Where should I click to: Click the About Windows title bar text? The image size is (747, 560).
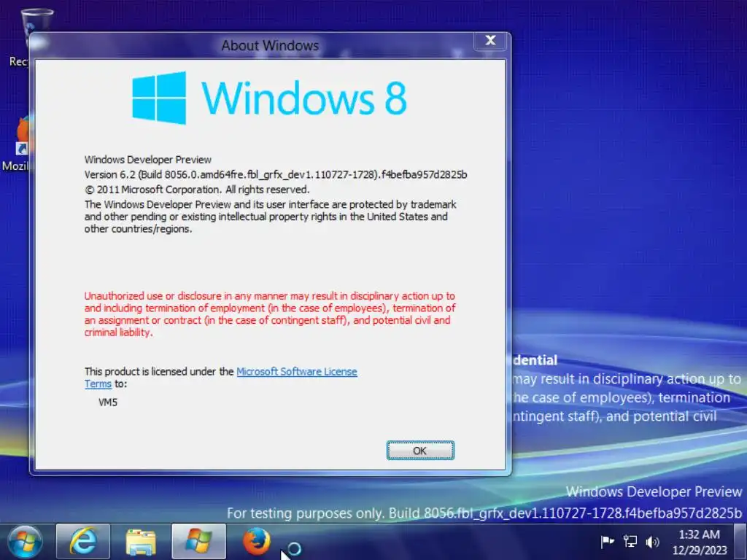270,46
